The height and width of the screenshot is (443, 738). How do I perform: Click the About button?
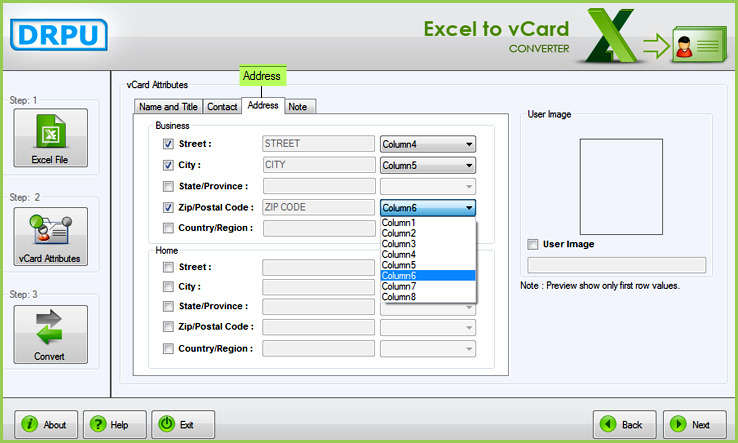click(x=46, y=425)
